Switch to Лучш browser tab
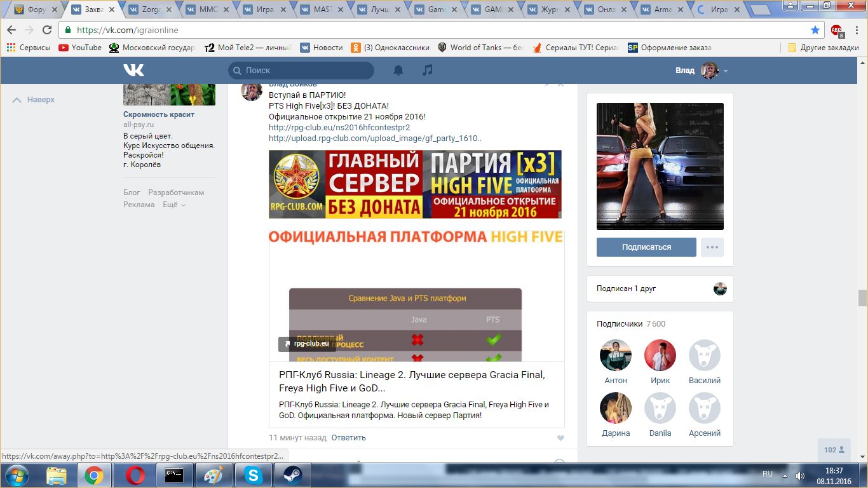Screen dimensions: 868x488 tap(378, 10)
